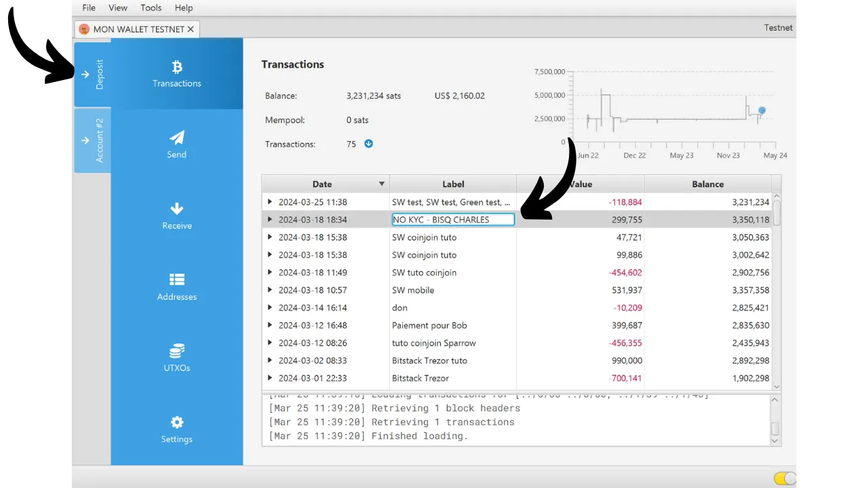Screen dimensions: 868x488
Task: Open the Tools menu
Action: [151, 7]
